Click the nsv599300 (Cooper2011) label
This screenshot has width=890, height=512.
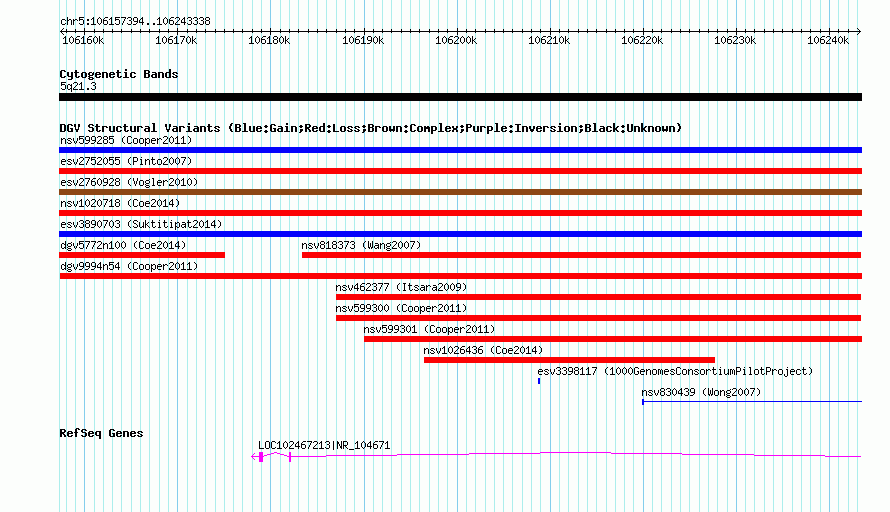coord(401,308)
